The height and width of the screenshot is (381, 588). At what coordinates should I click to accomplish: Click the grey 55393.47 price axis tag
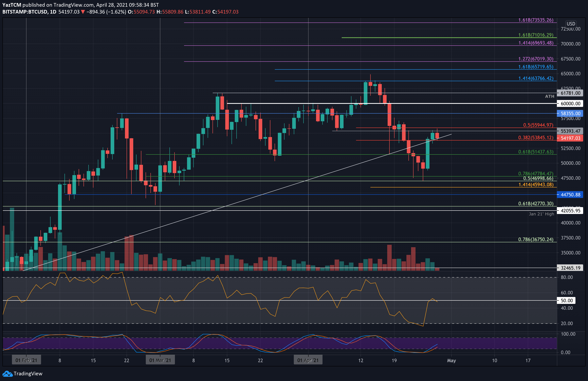point(570,131)
